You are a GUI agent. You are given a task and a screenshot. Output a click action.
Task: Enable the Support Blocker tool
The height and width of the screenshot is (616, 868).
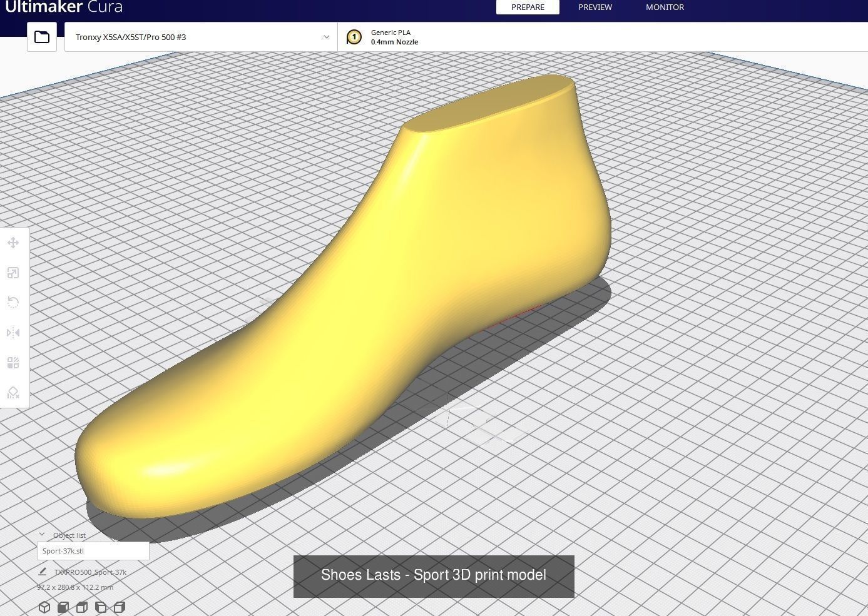point(13,392)
